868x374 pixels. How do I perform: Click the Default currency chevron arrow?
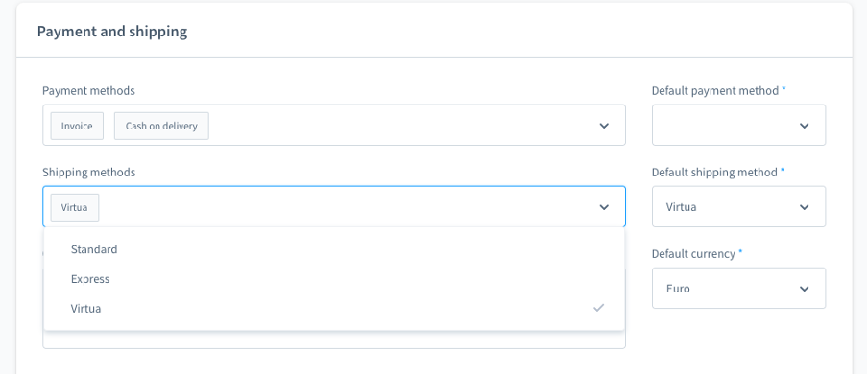pos(805,289)
